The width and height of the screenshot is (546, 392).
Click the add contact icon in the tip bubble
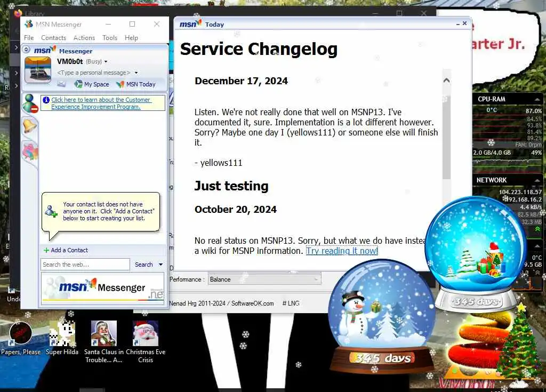pyautogui.click(x=51, y=211)
